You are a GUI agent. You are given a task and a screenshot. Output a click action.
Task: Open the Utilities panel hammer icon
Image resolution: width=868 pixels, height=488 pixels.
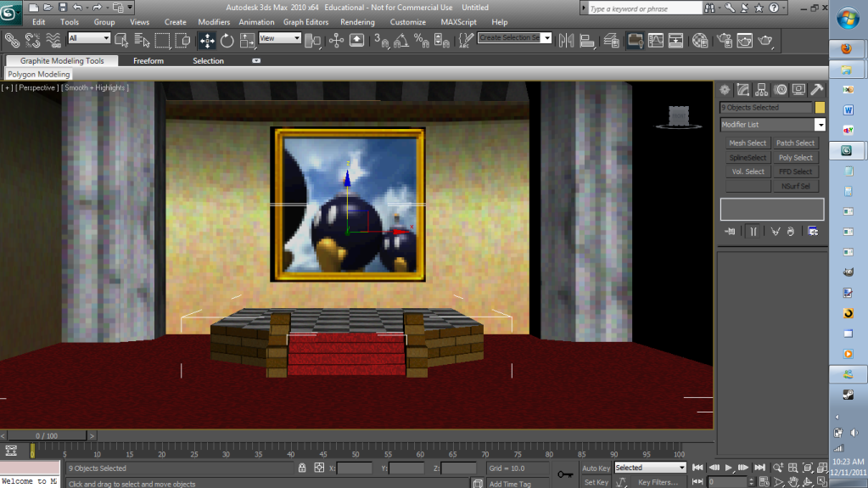(x=817, y=90)
